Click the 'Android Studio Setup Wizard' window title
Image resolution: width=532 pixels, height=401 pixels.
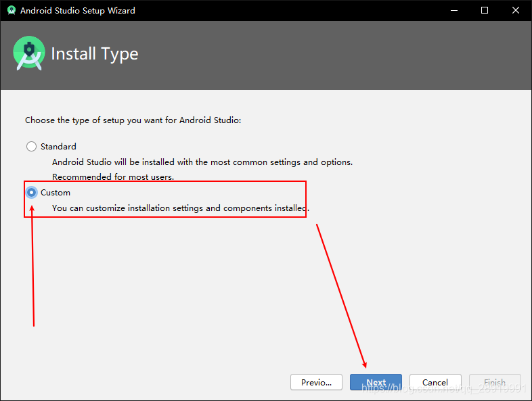(78, 11)
